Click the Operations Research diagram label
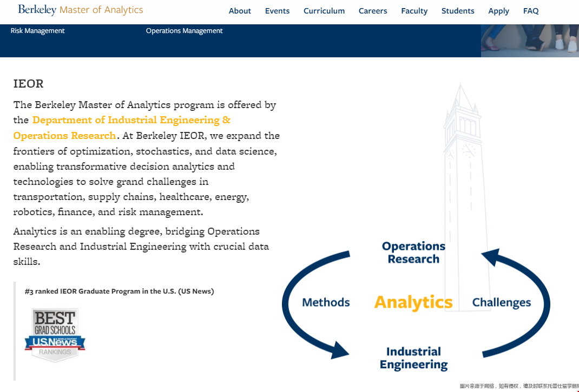579x392 pixels. pyautogui.click(x=413, y=253)
